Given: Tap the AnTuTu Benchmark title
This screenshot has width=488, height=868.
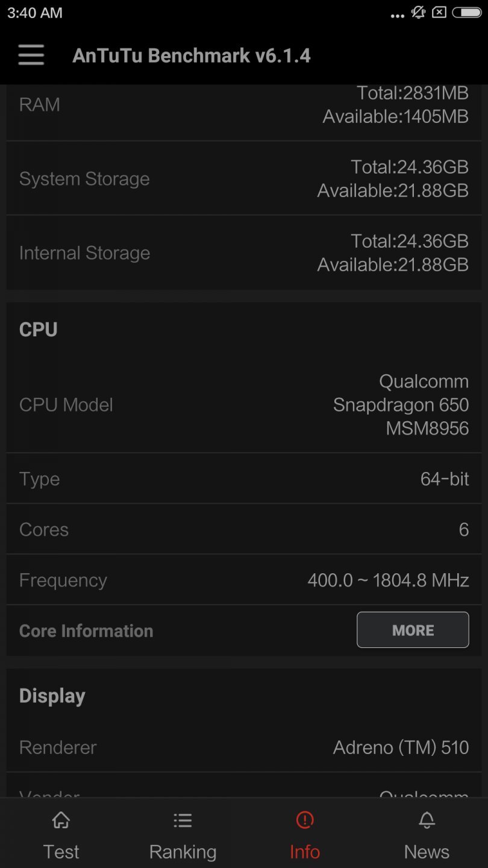Looking at the screenshot, I should coord(192,55).
